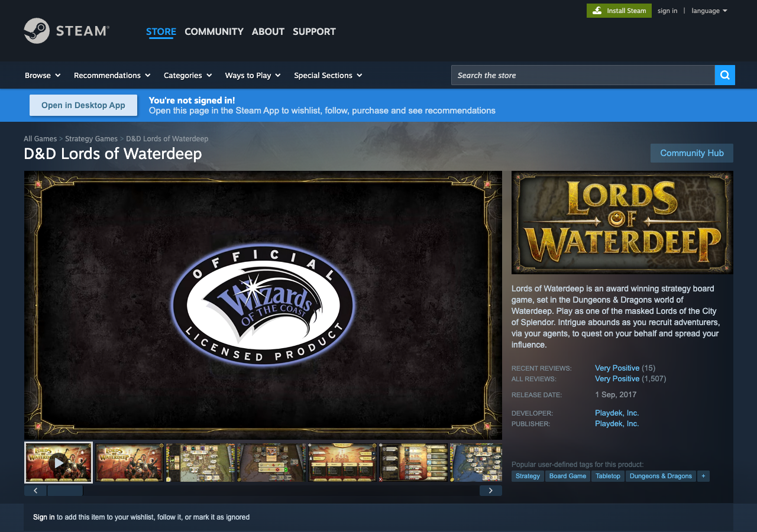The height and width of the screenshot is (532, 757).
Task: Click the Steam logo
Action: click(66, 31)
